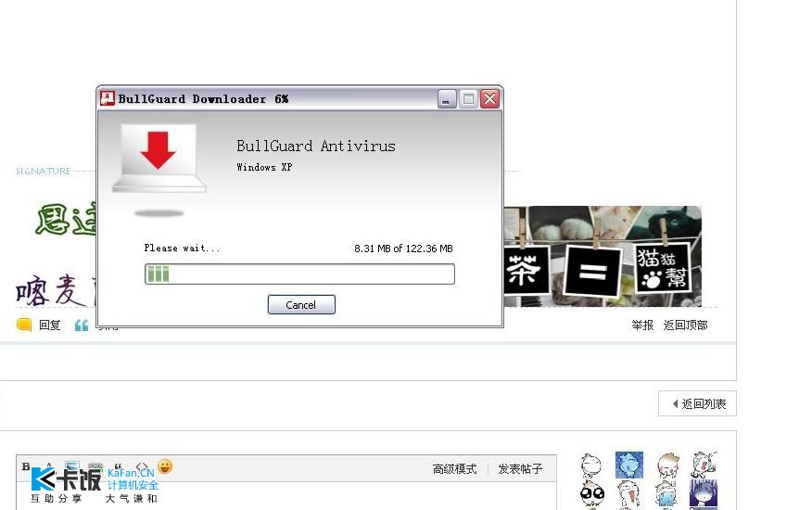Viewport: 812px width, 510px height.
Task: Insert the blue snowy background emoticon
Action: pos(629,465)
